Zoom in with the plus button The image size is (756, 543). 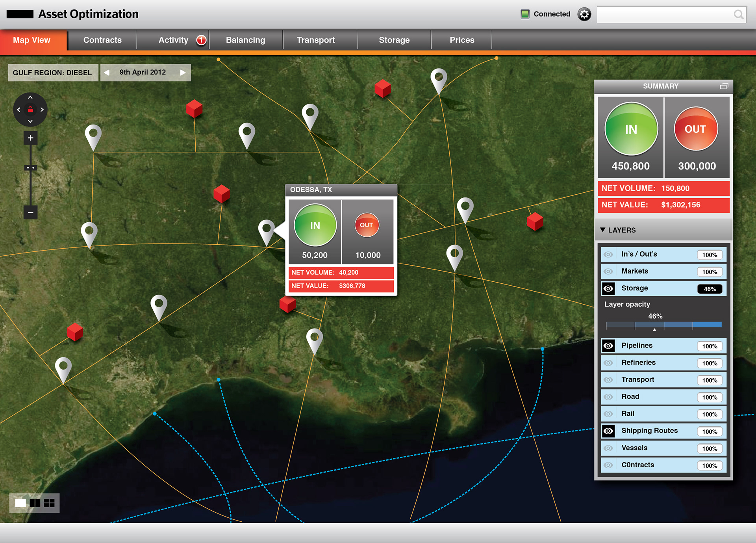(30, 138)
